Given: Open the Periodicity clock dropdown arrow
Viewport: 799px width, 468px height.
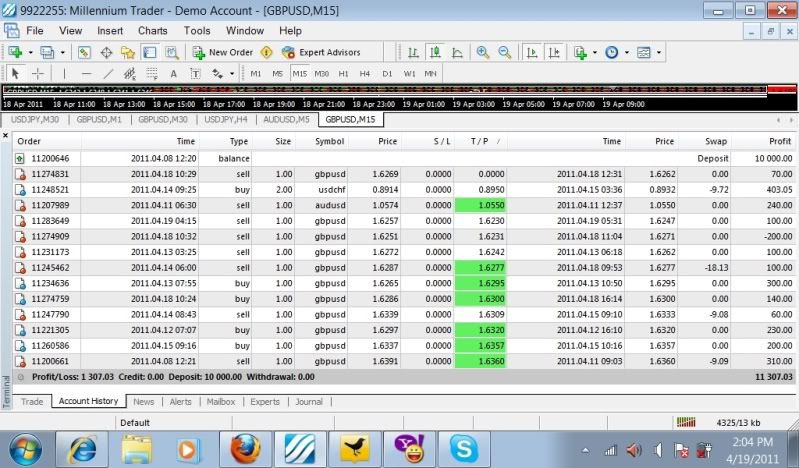Looking at the screenshot, I should [627, 53].
